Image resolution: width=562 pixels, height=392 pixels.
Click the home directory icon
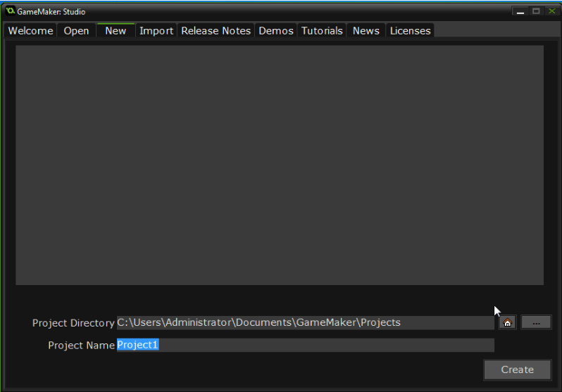[x=508, y=322]
